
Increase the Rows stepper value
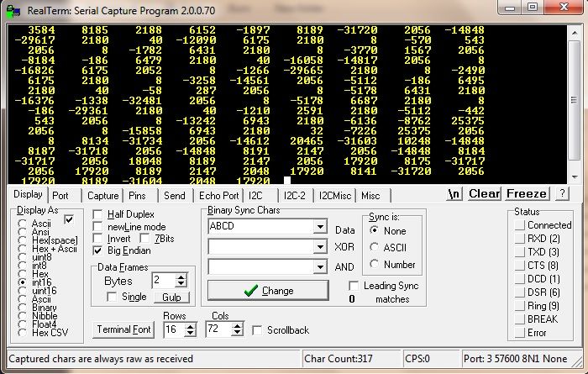coord(190,327)
